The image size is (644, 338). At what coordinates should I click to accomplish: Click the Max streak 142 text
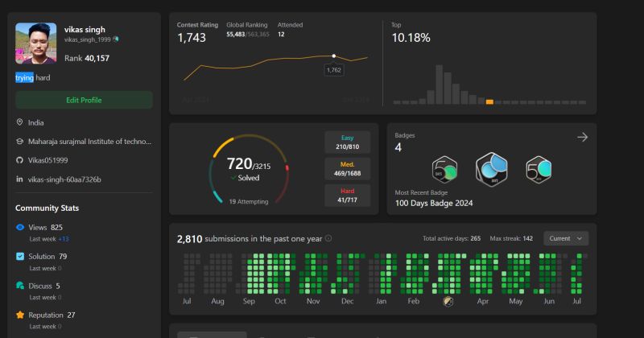[511, 238]
